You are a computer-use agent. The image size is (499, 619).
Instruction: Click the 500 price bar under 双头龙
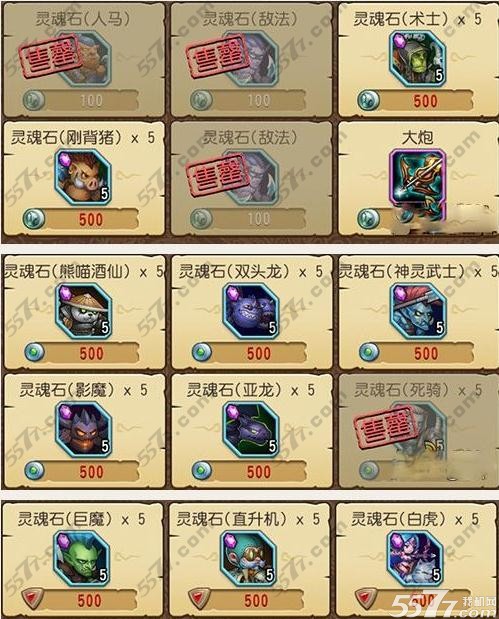tap(249, 353)
